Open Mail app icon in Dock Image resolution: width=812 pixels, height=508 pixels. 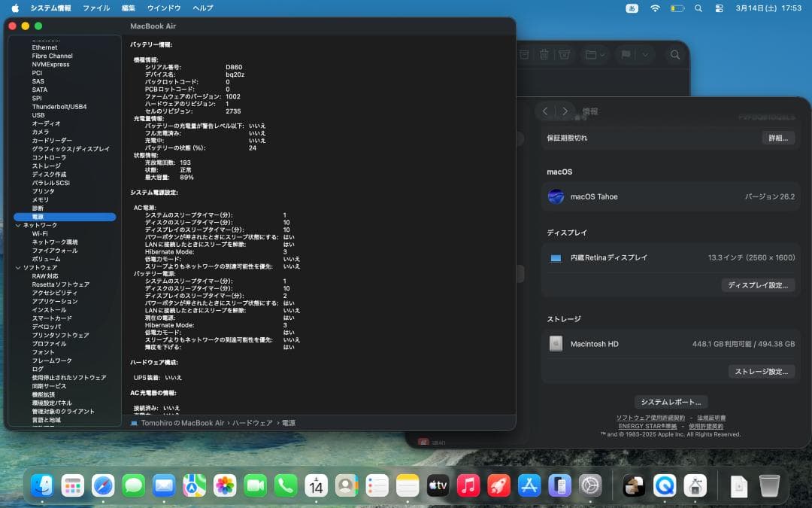[164, 485]
